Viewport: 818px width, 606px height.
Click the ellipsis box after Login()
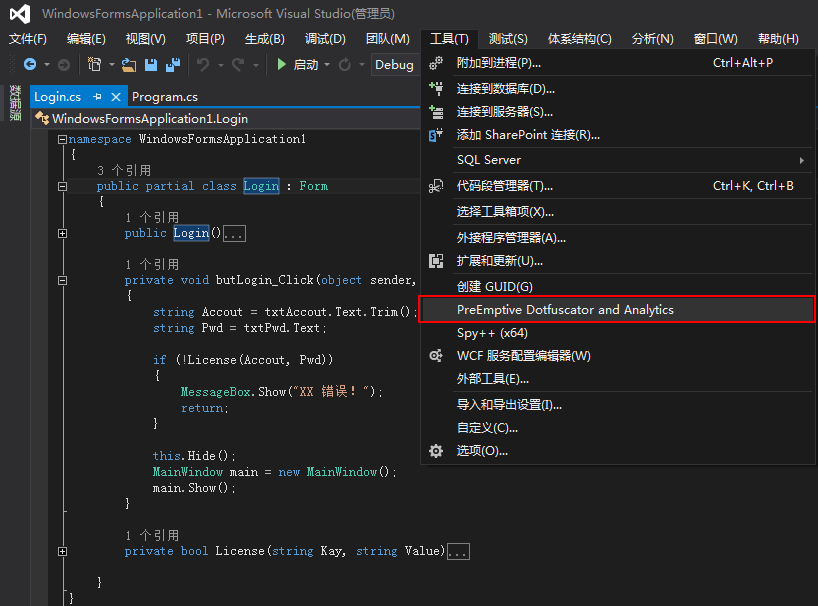(234, 233)
